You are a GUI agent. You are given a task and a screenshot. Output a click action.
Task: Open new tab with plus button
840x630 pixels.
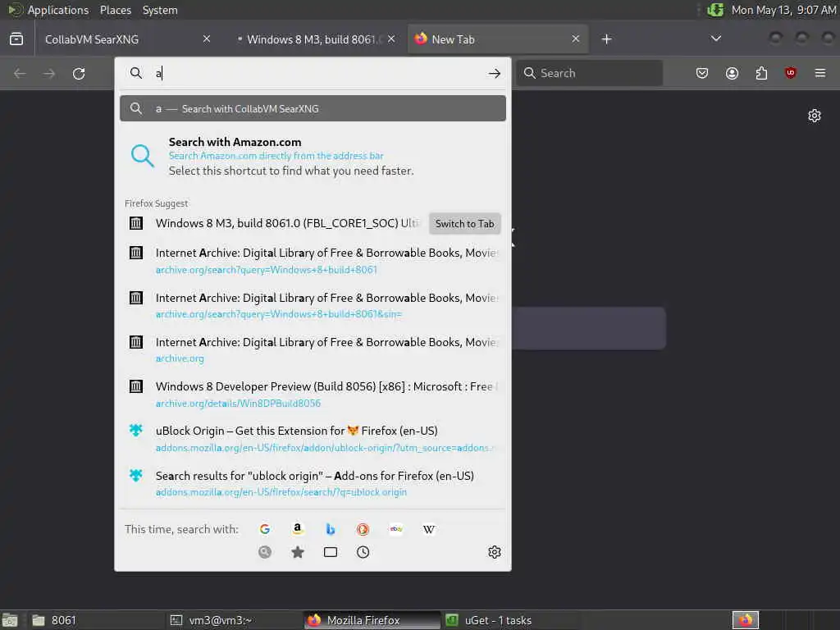click(x=606, y=39)
